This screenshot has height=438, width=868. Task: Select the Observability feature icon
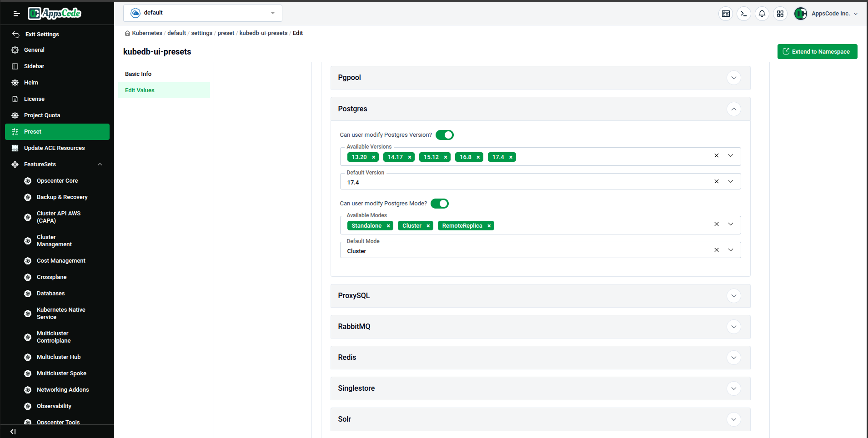(x=28, y=406)
